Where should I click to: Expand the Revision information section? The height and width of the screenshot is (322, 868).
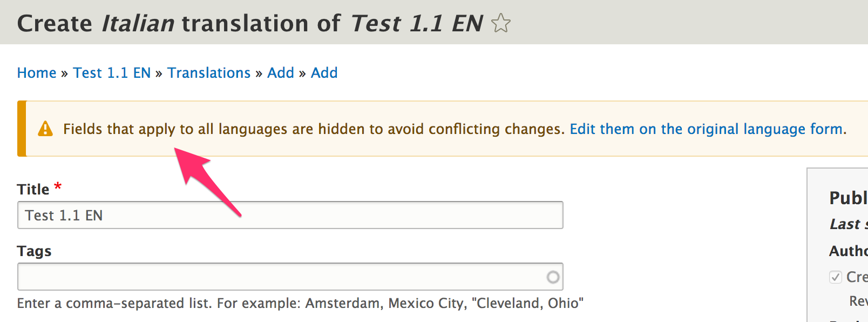(x=858, y=301)
